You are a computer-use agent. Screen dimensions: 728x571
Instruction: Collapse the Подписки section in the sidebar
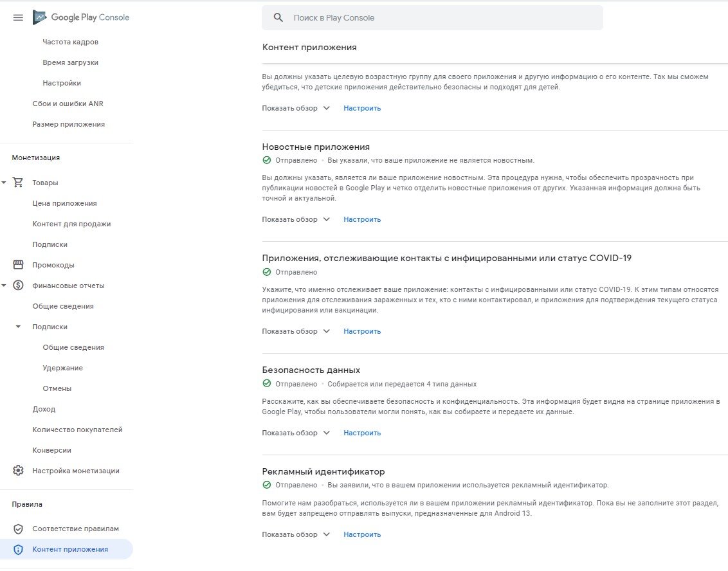(x=17, y=326)
